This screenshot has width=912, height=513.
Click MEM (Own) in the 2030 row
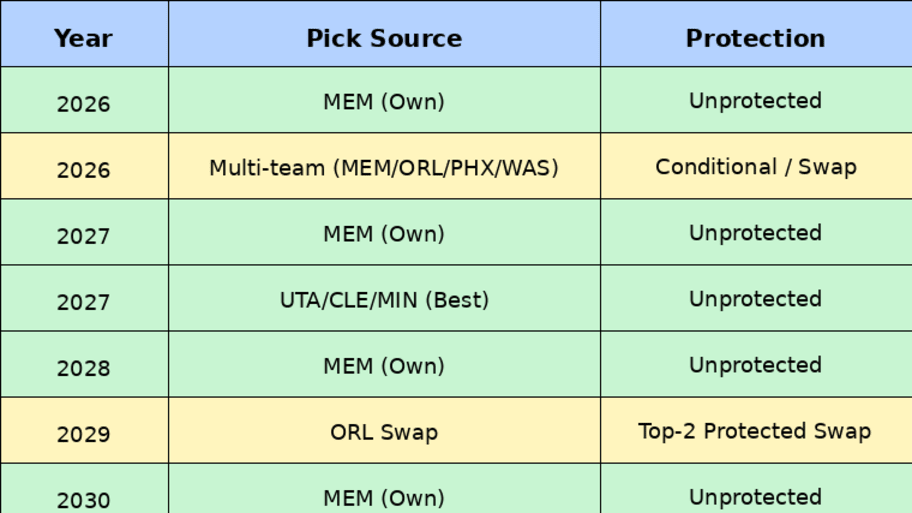click(384, 496)
